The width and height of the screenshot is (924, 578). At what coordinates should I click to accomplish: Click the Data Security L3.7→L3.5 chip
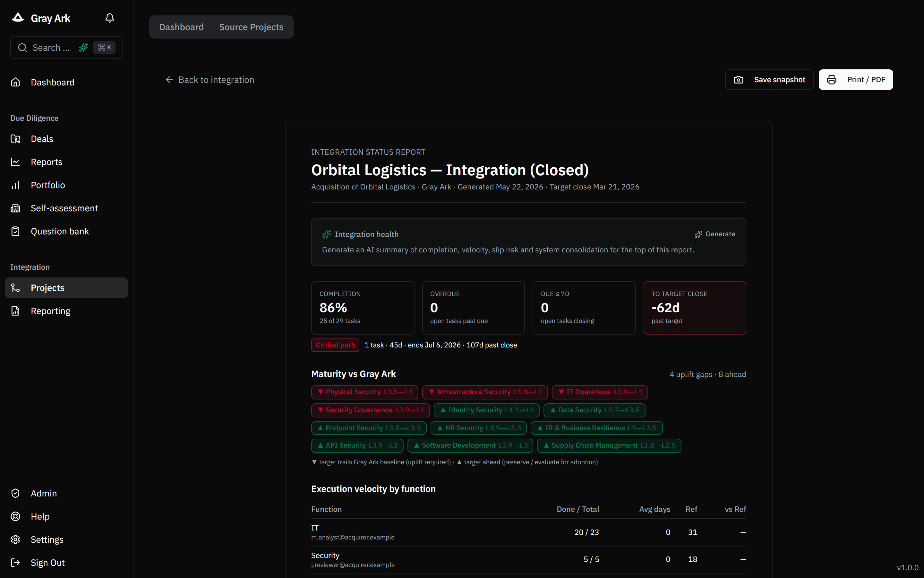click(595, 410)
